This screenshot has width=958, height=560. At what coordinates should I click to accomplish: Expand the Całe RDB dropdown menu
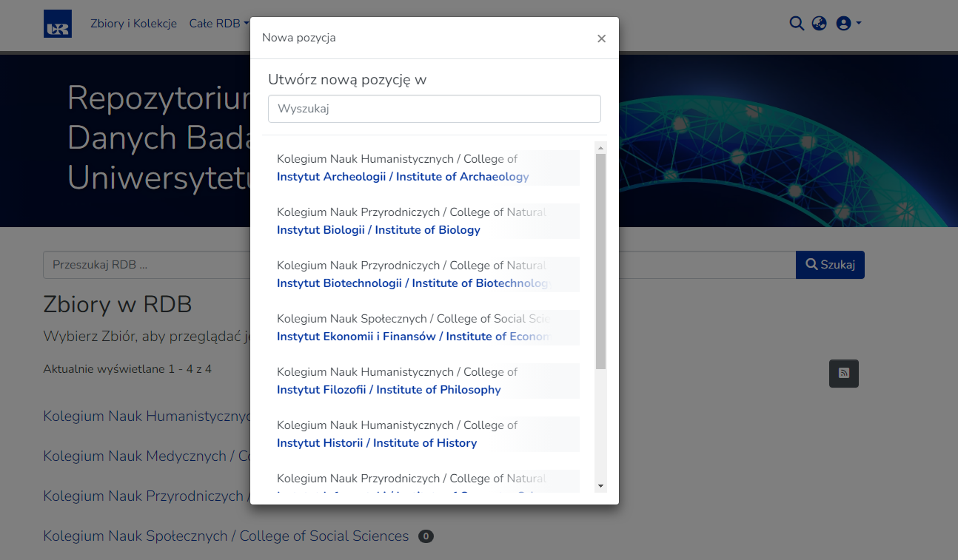[219, 24]
